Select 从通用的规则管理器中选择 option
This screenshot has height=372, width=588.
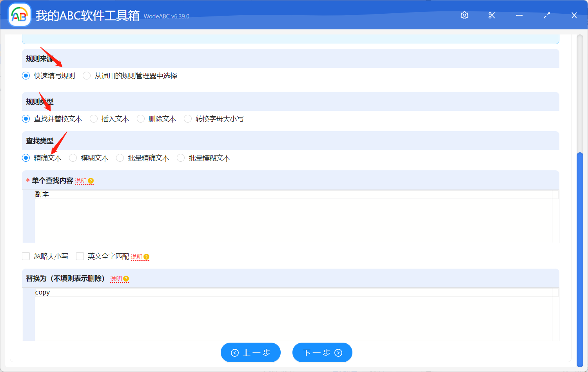point(87,76)
